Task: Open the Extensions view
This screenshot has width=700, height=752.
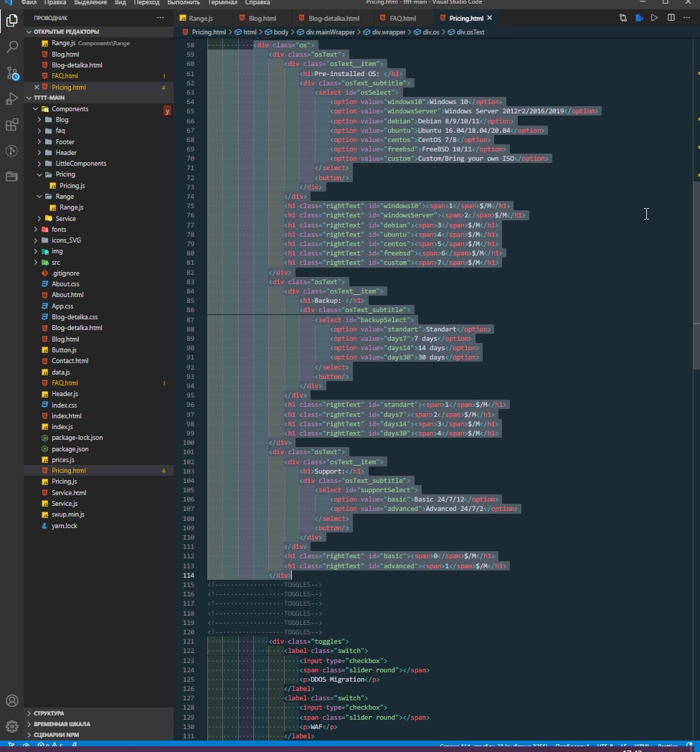Action: (x=12, y=125)
